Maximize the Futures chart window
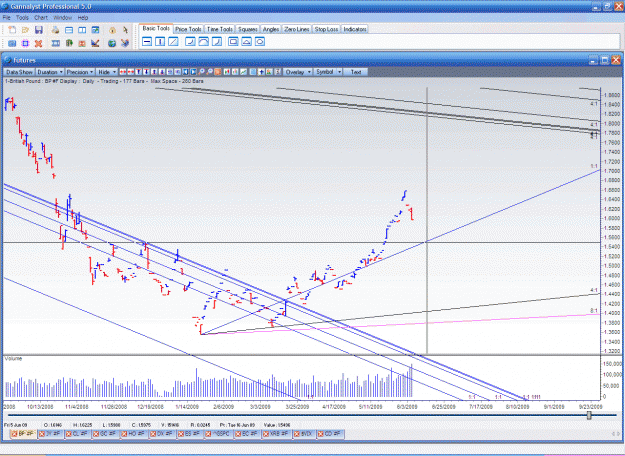The height and width of the screenshot is (456, 625). tap(605, 60)
